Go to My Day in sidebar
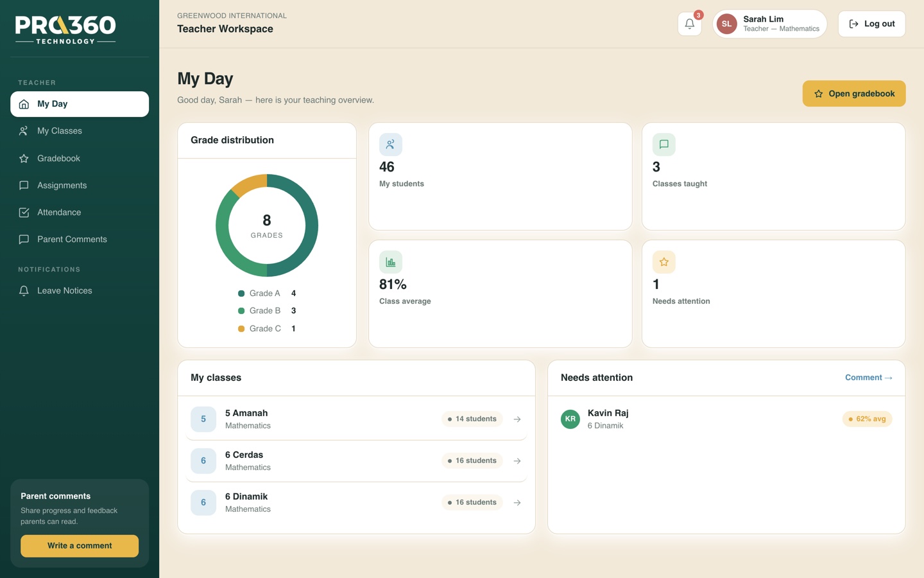924x578 pixels. [80, 104]
